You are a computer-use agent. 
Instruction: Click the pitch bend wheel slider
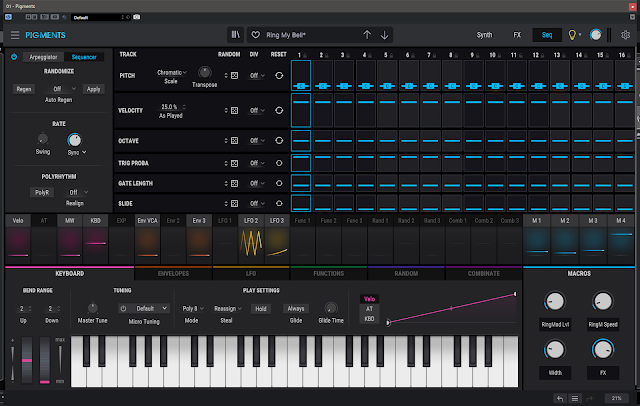(27, 360)
